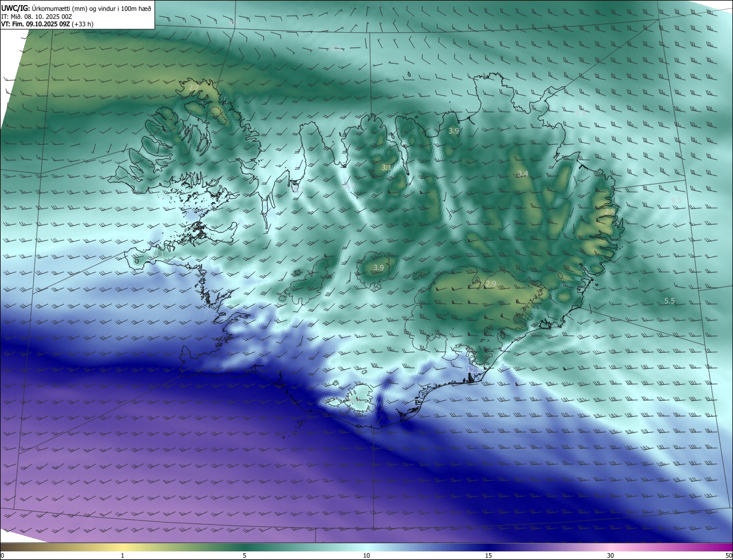Click the bold "UWC/IG:" label
733x560 pixels.
tap(15, 7)
